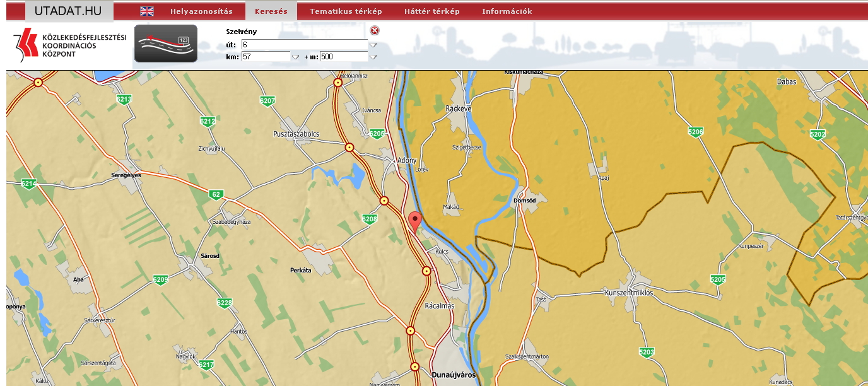868x386 pixels.
Task: Click into the km input field
Action: coord(265,57)
